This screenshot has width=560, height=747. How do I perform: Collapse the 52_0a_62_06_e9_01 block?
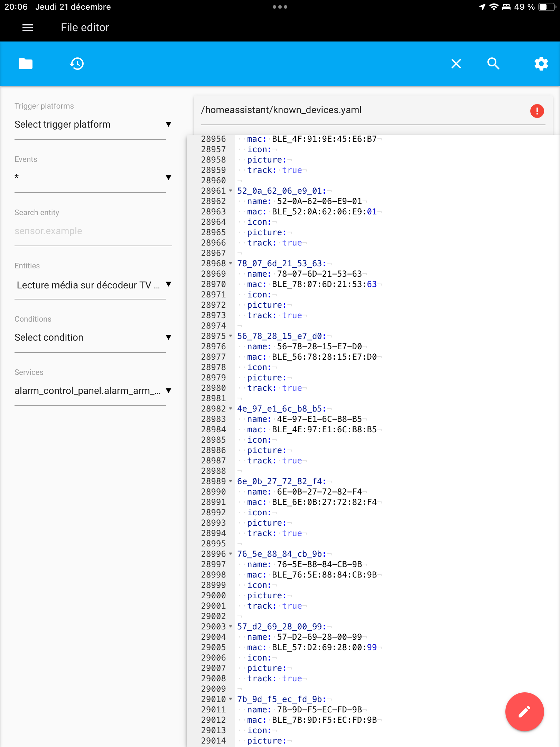(231, 191)
